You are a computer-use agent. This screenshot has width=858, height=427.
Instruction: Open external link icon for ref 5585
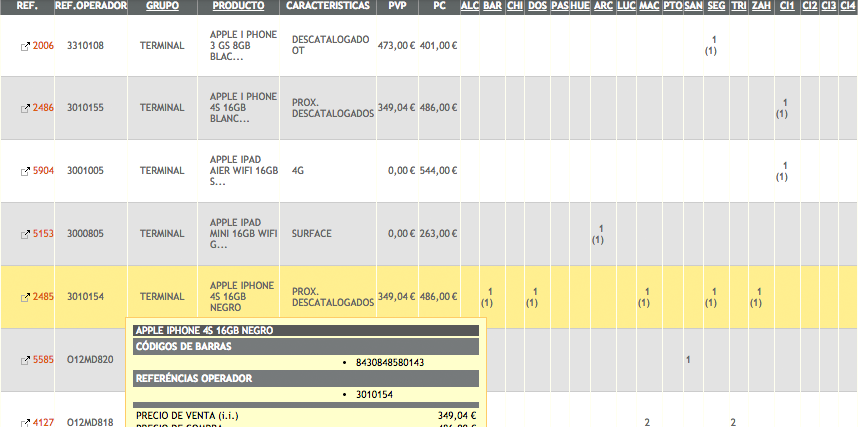25,360
